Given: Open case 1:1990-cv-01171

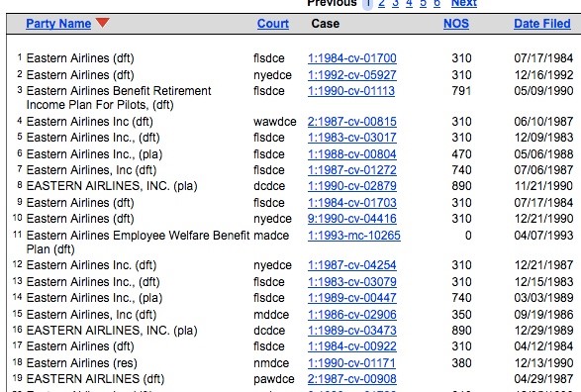Looking at the screenshot, I should click(x=351, y=363).
